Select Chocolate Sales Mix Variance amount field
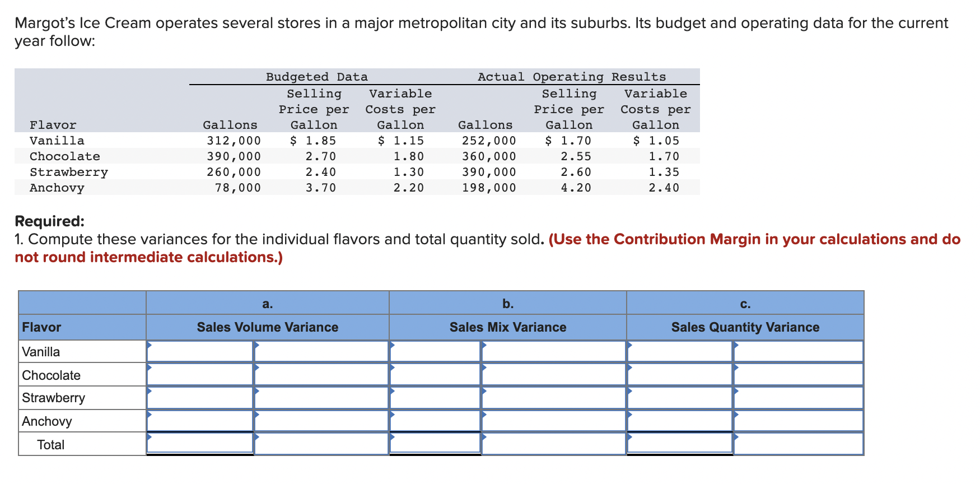Screen dimensions: 980x484 (435, 374)
